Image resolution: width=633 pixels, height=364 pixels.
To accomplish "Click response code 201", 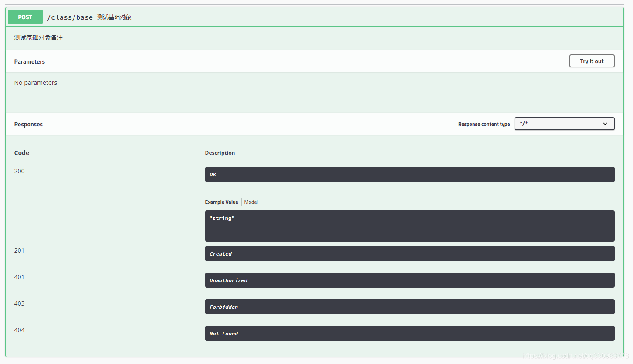I will (20, 250).
